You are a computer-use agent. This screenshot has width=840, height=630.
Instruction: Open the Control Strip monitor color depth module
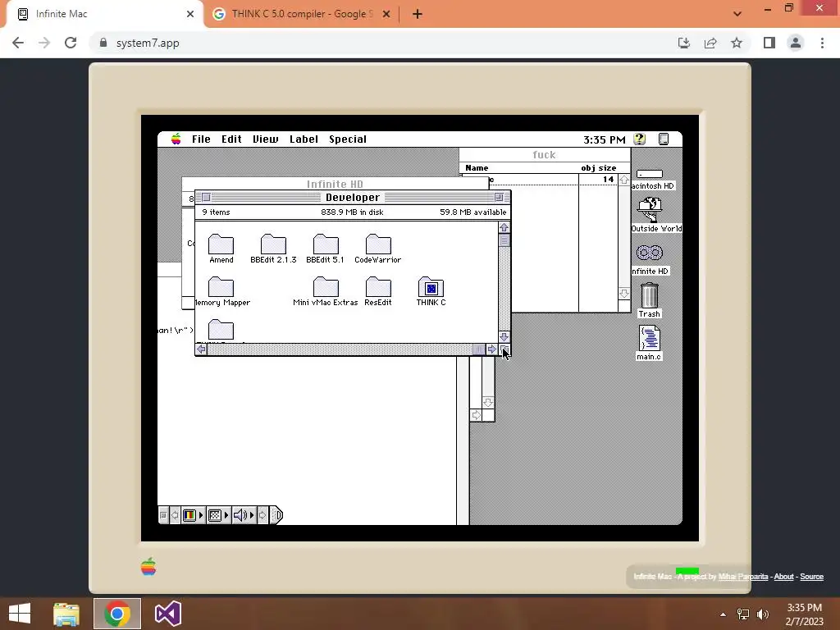[193, 515]
